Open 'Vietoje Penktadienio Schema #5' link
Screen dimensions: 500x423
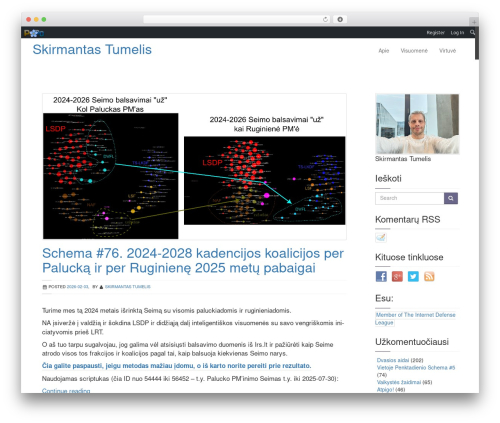point(416,368)
